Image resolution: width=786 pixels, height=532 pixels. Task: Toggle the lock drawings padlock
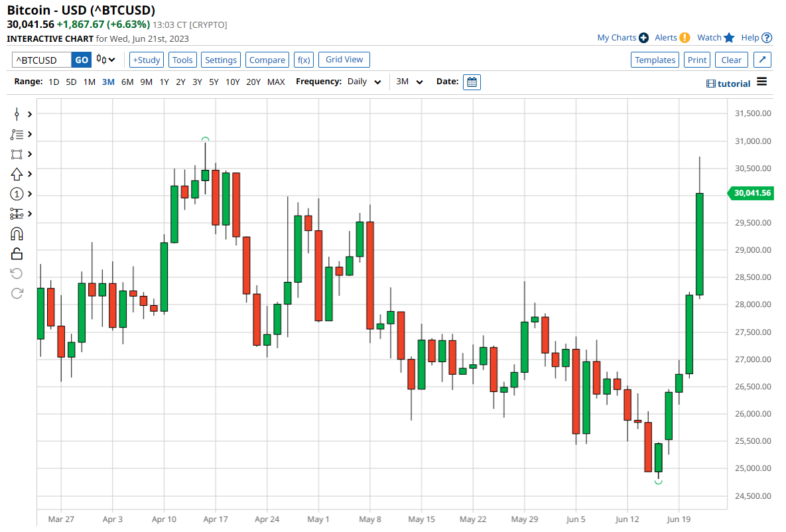click(x=17, y=253)
